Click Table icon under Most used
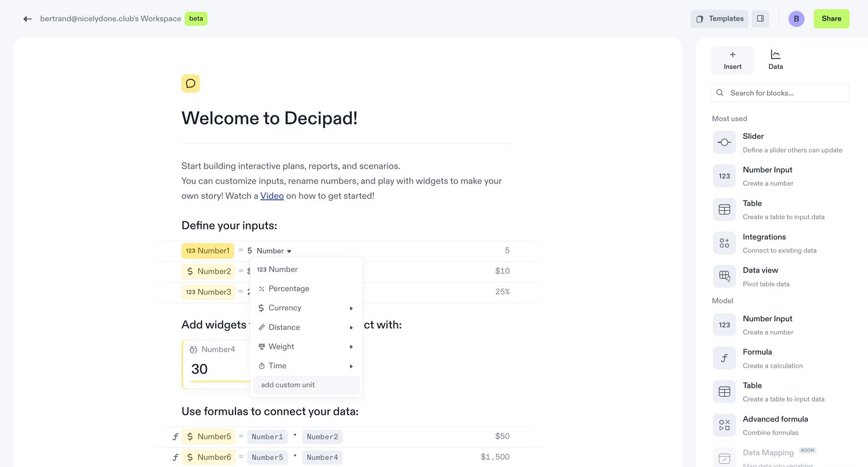Image resolution: width=868 pixels, height=467 pixels. (724, 209)
